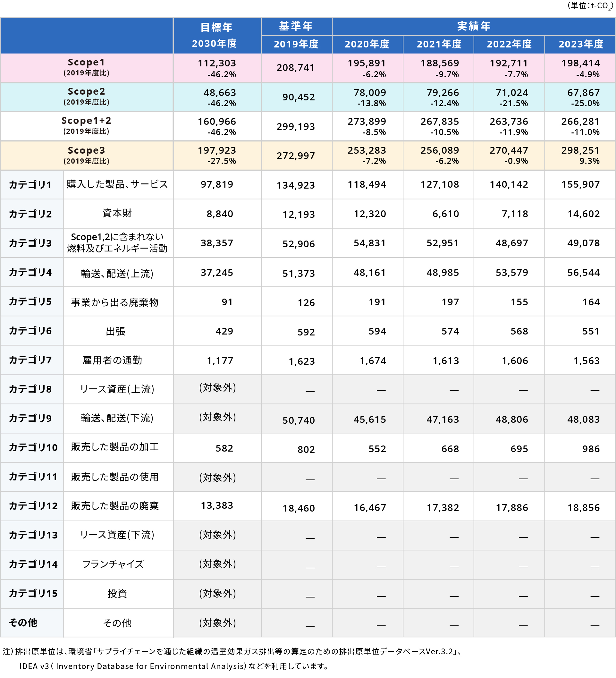Click the 資本財 description cell
The height and width of the screenshot is (678, 616).
[117, 214]
